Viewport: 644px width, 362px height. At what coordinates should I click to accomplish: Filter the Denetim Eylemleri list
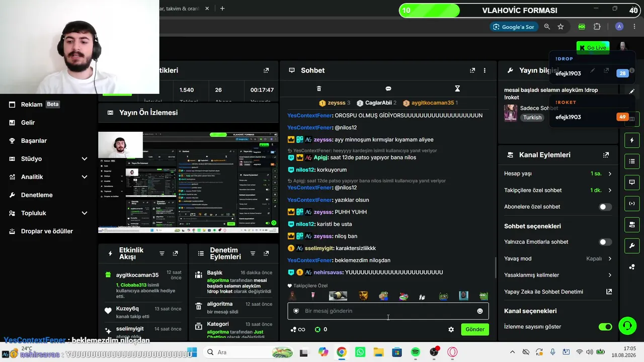coord(253,253)
